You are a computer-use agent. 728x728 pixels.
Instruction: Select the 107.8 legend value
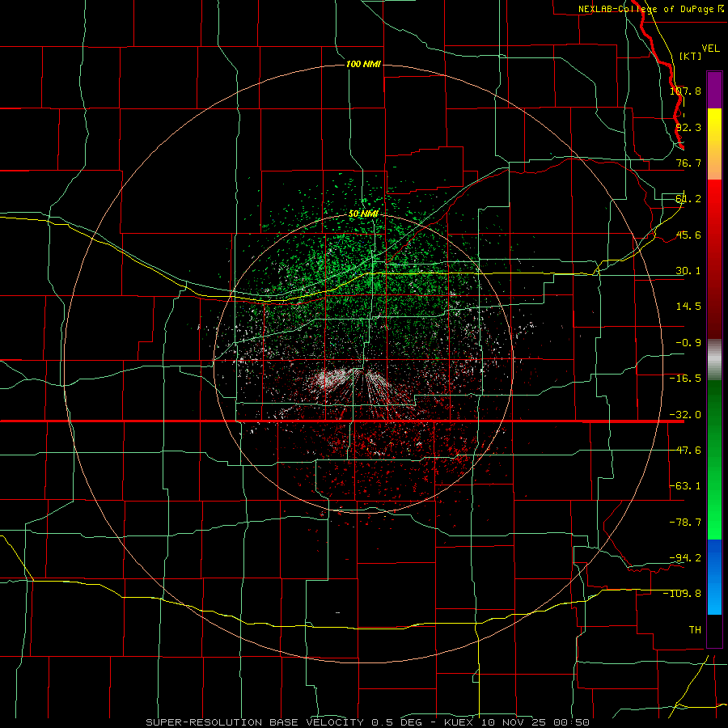[x=685, y=91]
